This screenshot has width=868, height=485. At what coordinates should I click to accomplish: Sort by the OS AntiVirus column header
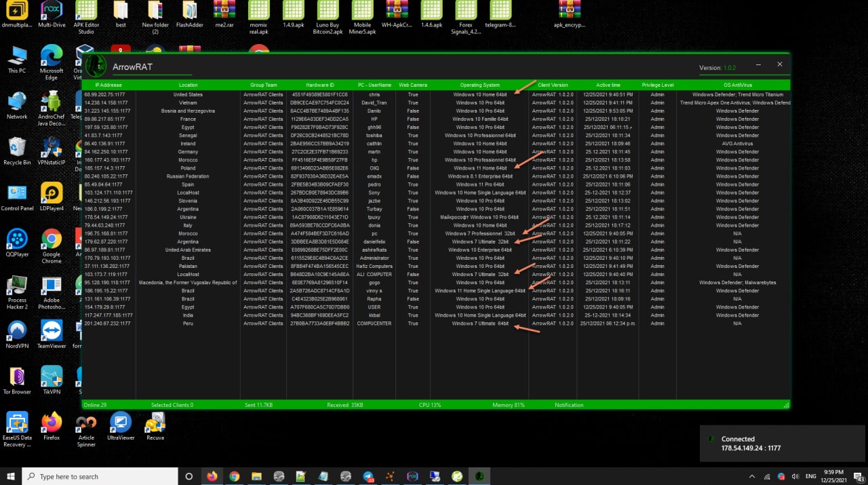point(737,85)
